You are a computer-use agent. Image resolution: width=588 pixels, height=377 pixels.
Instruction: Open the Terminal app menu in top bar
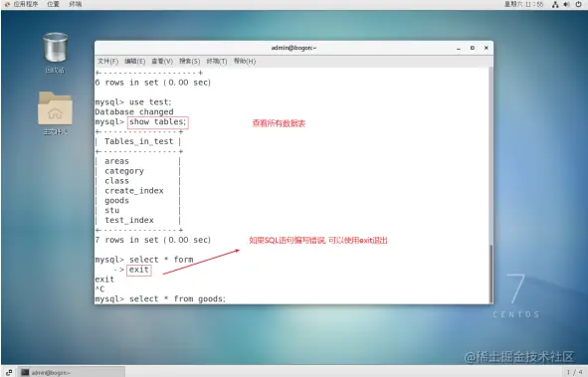[x=76, y=4]
